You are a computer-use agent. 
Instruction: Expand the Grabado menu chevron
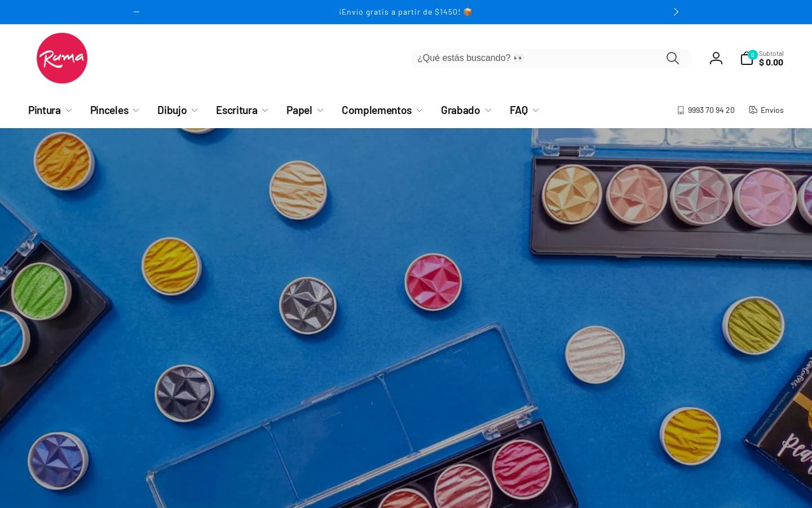(488, 111)
